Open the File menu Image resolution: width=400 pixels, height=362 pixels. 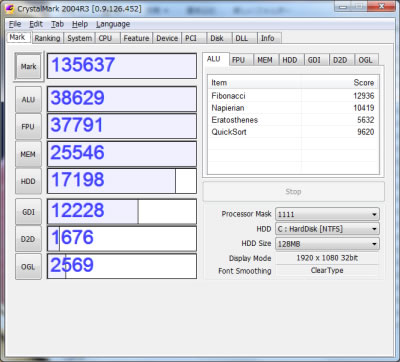tap(15, 24)
